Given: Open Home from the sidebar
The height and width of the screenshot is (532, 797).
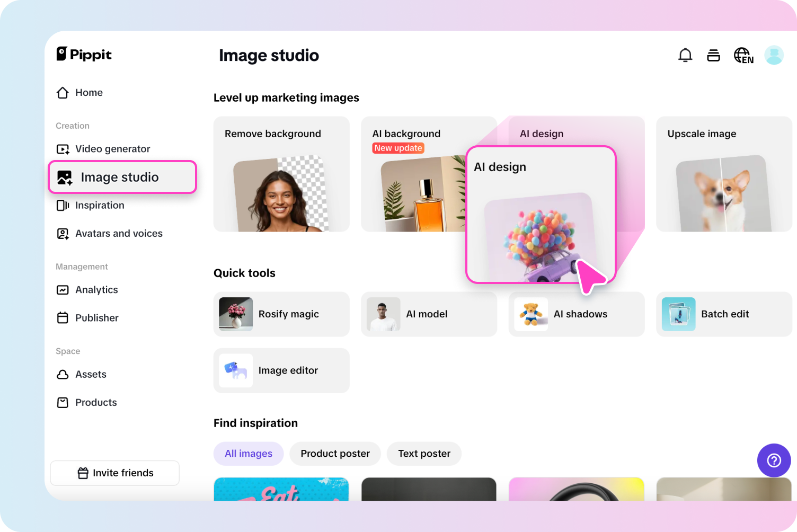Looking at the screenshot, I should tap(89, 92).
